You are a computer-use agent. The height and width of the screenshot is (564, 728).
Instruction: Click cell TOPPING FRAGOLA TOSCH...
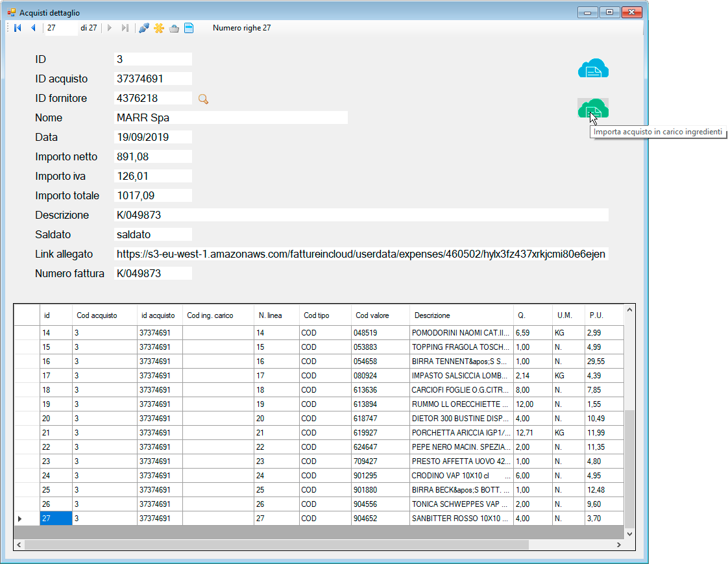tap(461, 347)
